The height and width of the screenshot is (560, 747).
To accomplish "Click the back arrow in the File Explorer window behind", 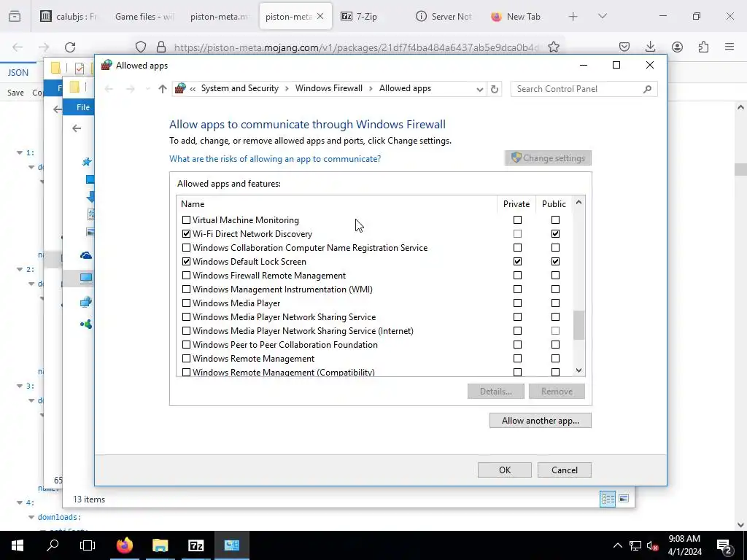I will pos(77,128).
